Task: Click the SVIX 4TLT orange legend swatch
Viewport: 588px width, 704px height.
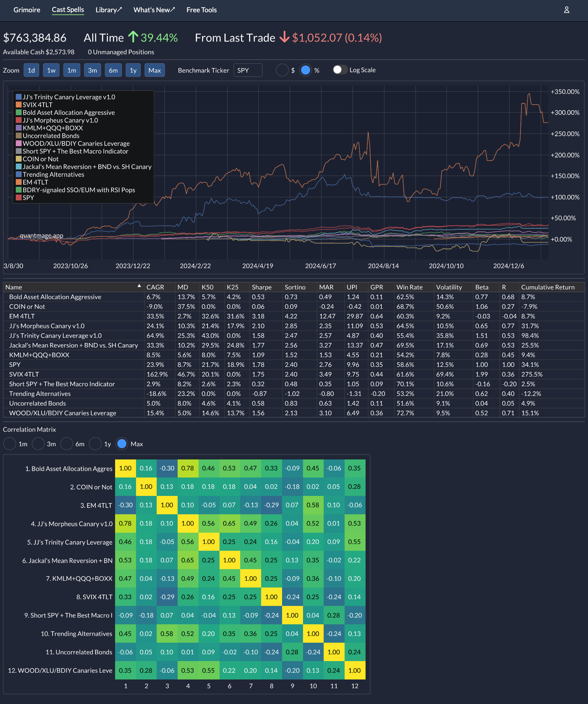Action: pos(19,105)
